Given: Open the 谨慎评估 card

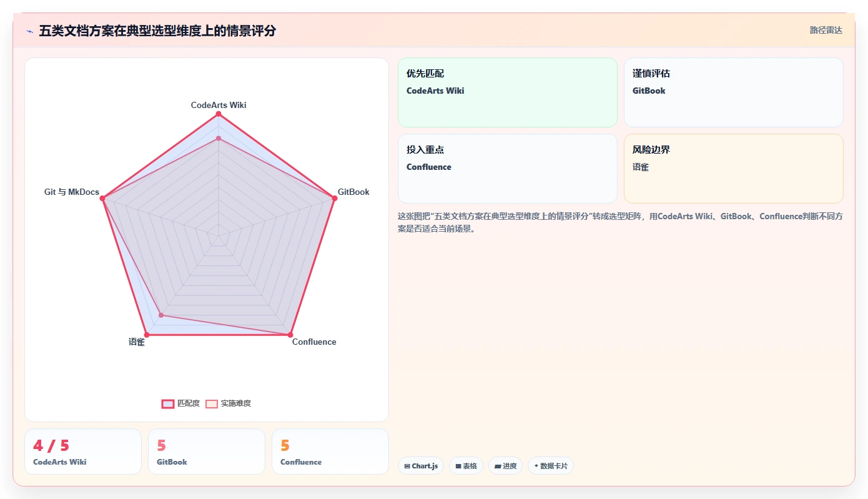Looking at the screenshot, I should pos(734,92).
